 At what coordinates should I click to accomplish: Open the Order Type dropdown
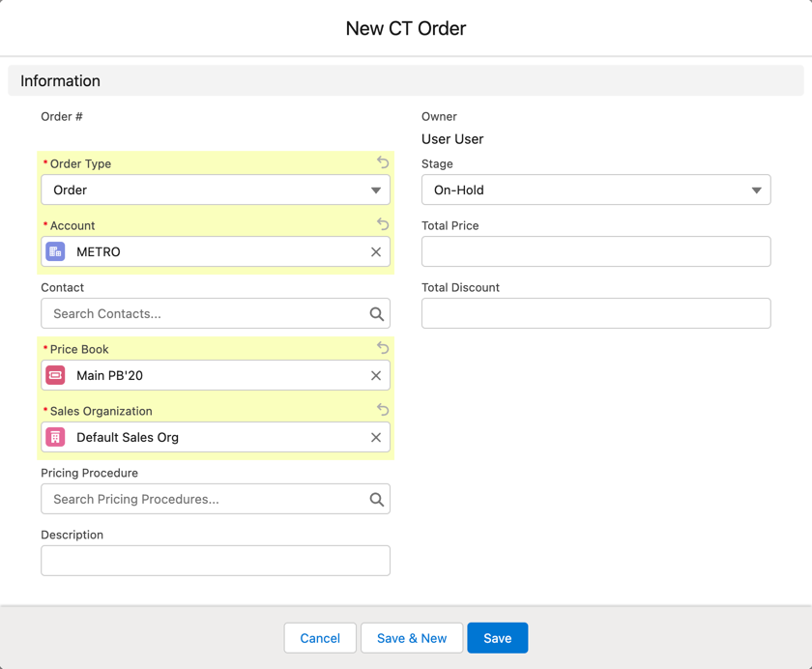pos(376,189)
